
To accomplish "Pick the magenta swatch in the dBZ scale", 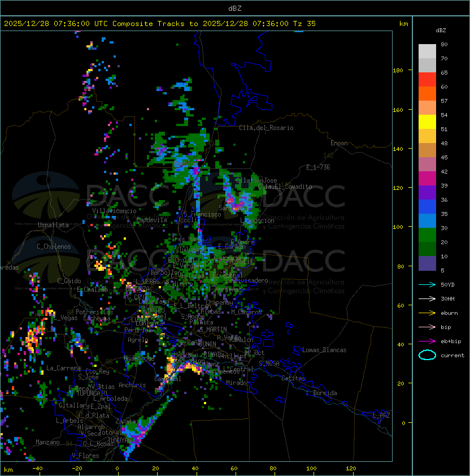I will (427, 179).
